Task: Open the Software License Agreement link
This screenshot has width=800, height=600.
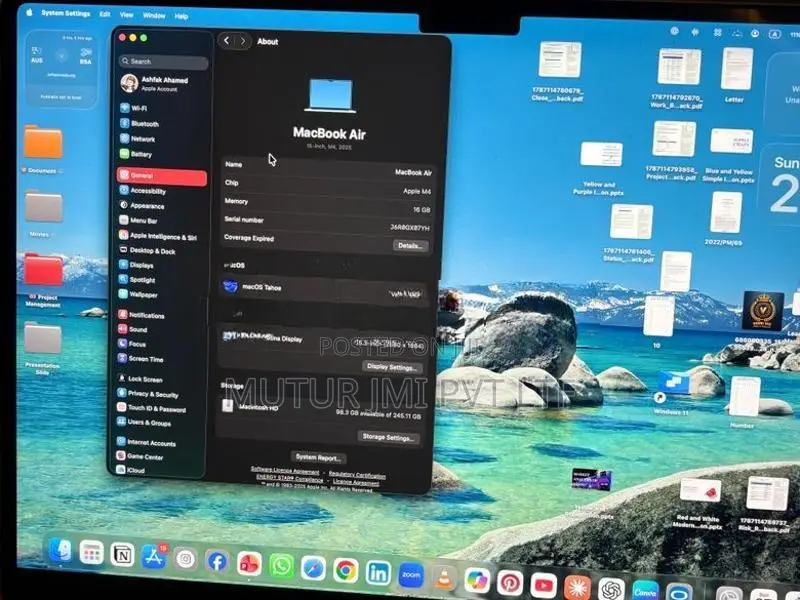Action: click(x=285, y=470)
